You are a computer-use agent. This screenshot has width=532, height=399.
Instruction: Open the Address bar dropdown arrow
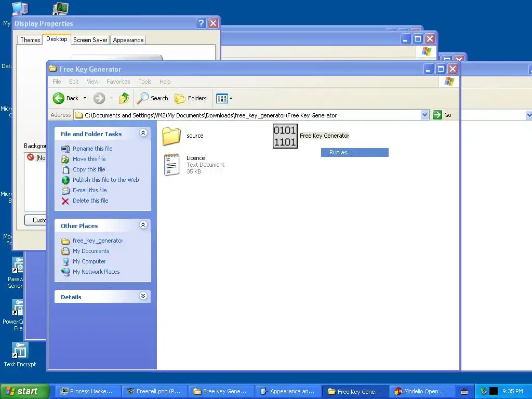click(425, 115)
